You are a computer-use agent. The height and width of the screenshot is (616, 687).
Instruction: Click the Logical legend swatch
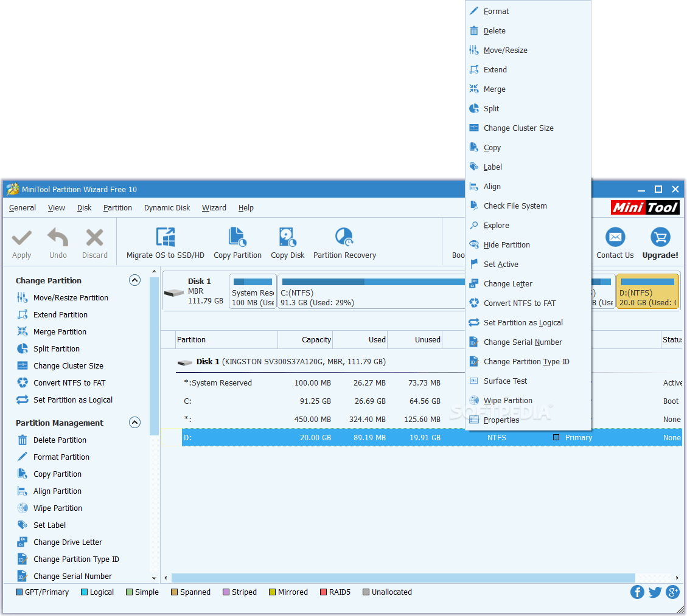pyautogui.click(x=84, y=592)
